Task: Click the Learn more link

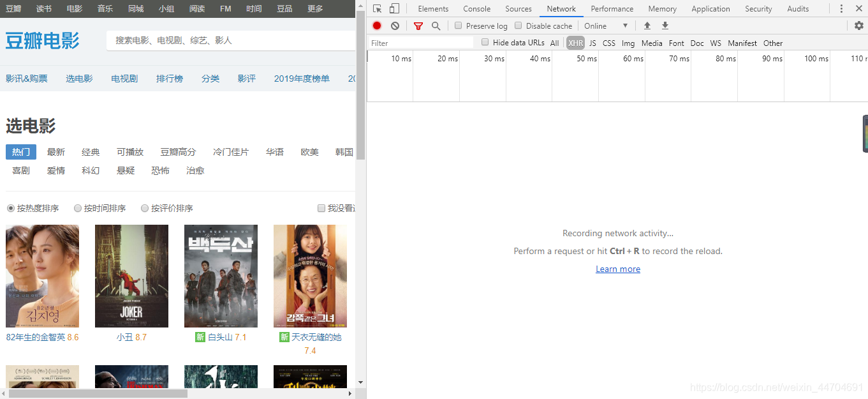Action: pyautogui.click(x=618, y=269)
